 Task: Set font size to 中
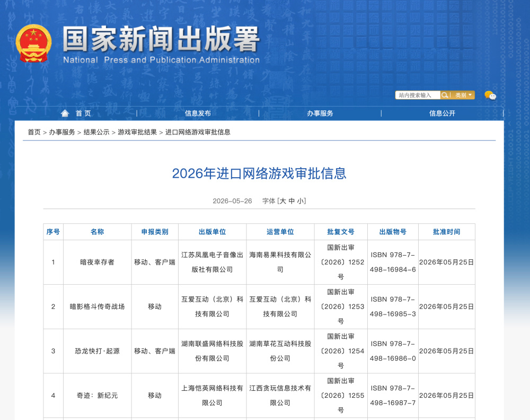pyautogui.click(x=291, y=201)
